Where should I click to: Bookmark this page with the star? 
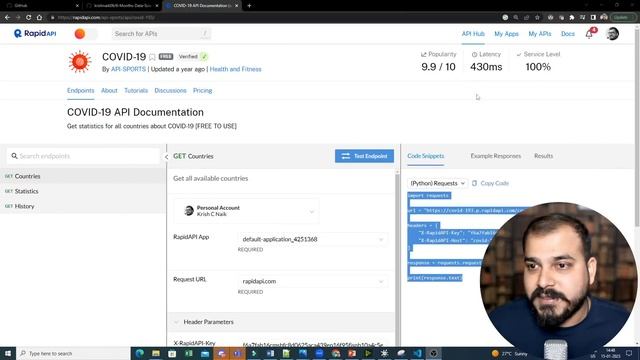(538, 18)
